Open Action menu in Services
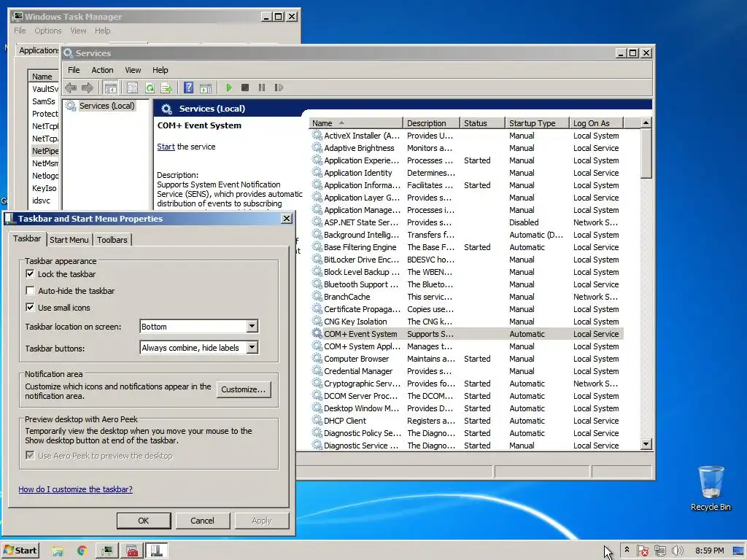The image size is (747, 560). click(102, 70)
